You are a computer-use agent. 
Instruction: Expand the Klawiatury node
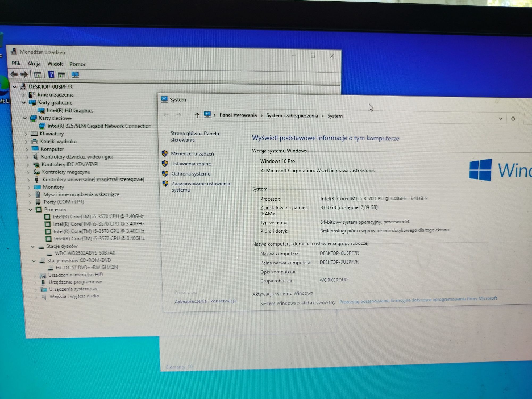tap(26, 134)
